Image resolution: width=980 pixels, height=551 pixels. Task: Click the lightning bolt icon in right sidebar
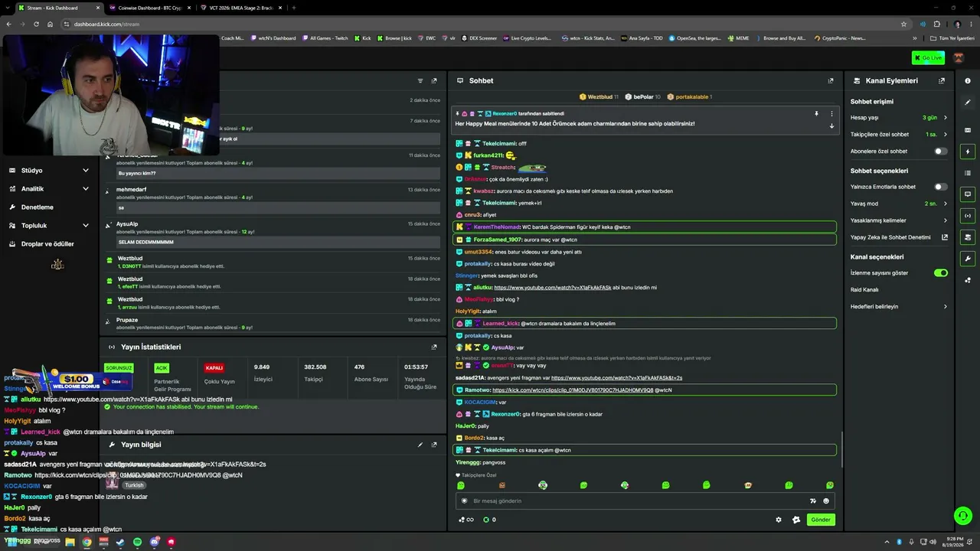click(x=968, y=152)
